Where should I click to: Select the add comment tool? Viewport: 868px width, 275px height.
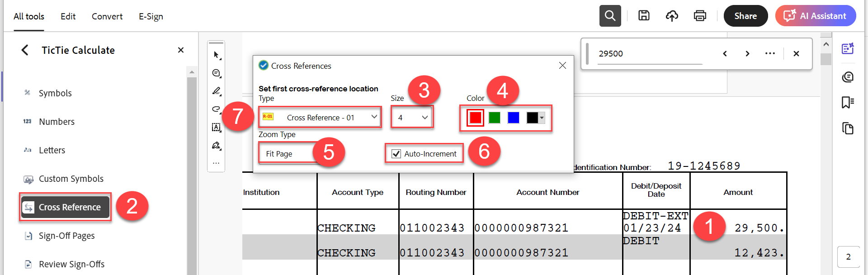click(x=216, y=73)
